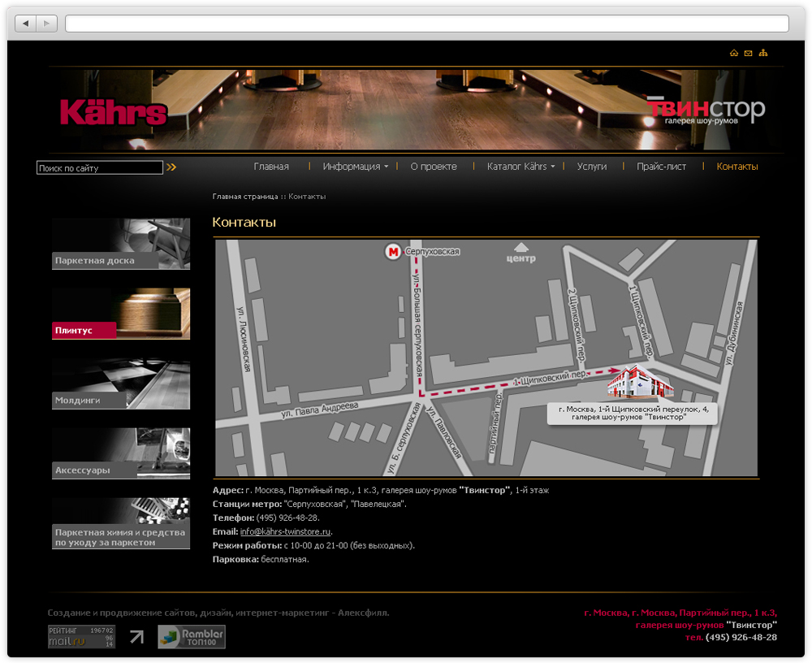Open the envelope mail icon
This screenshot has height=663, width=812.
749,53
